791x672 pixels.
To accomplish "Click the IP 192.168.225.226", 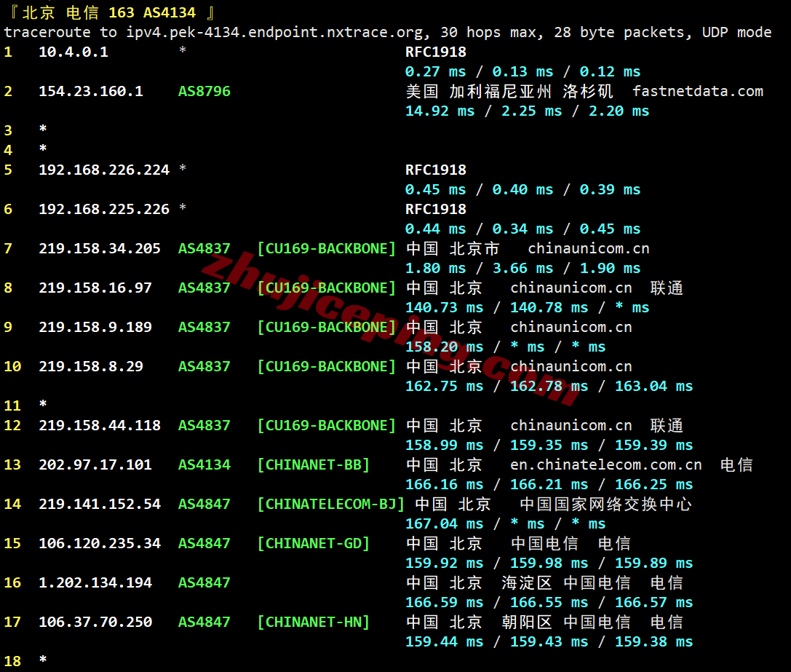I will point(104,210).
